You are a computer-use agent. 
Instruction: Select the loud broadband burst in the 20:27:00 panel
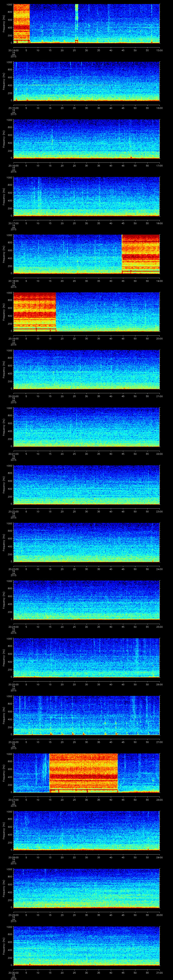point(84,773)
